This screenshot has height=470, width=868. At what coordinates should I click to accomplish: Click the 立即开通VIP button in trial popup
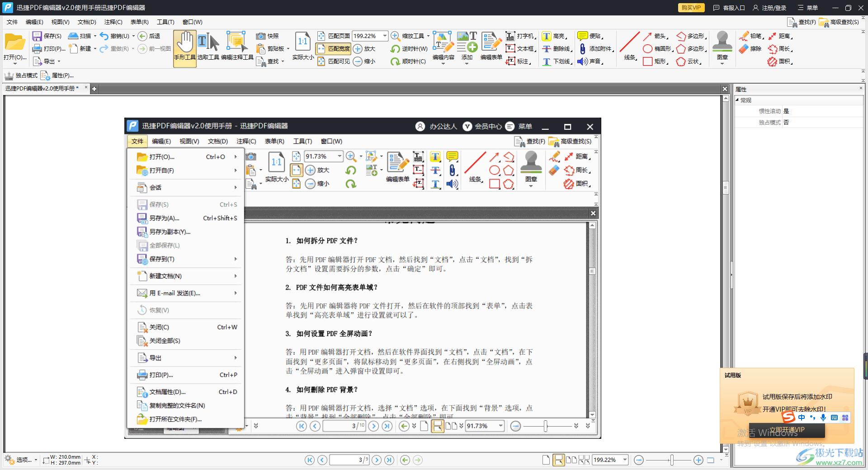pyautogui.click(x=787, y=430)
